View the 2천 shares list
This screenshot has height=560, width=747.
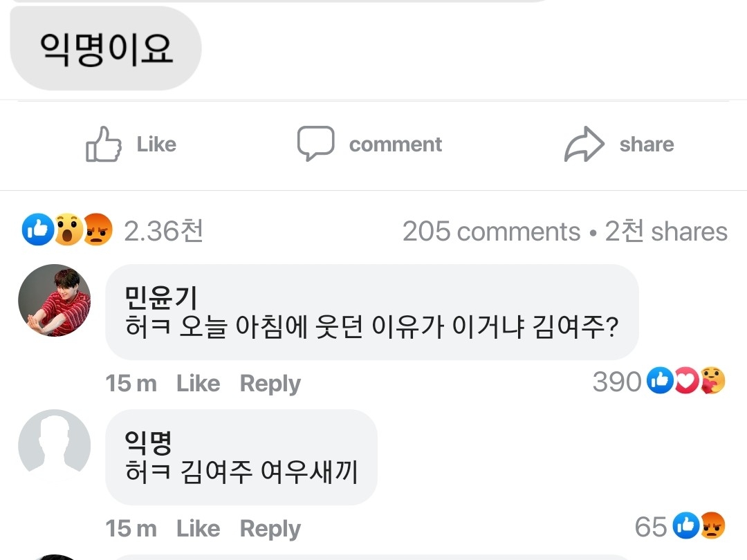pyautogui.click(x=666, y=232)
